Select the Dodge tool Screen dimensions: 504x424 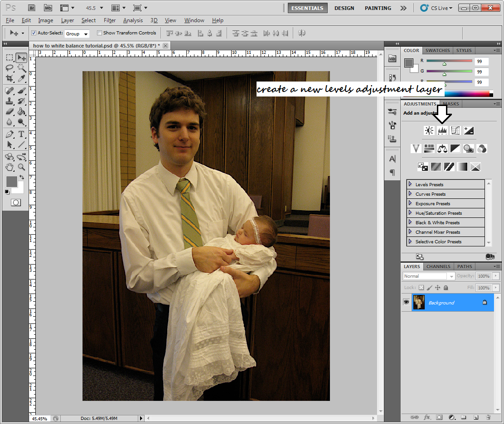[22, 122]
